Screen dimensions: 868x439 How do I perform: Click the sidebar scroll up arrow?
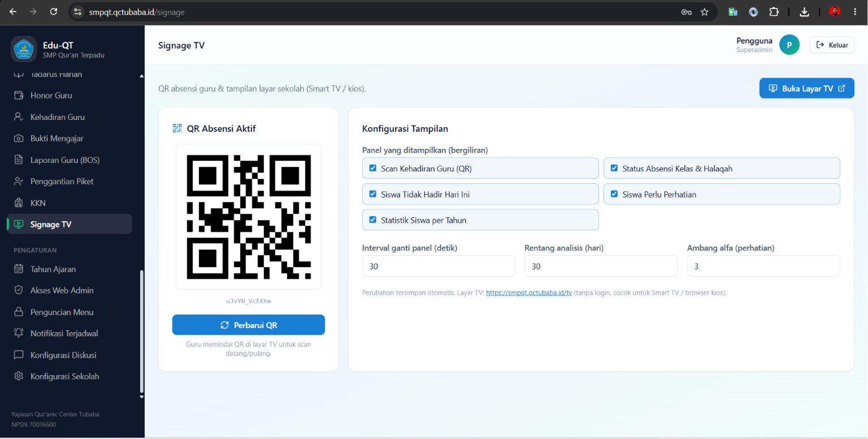coord(141,75)
